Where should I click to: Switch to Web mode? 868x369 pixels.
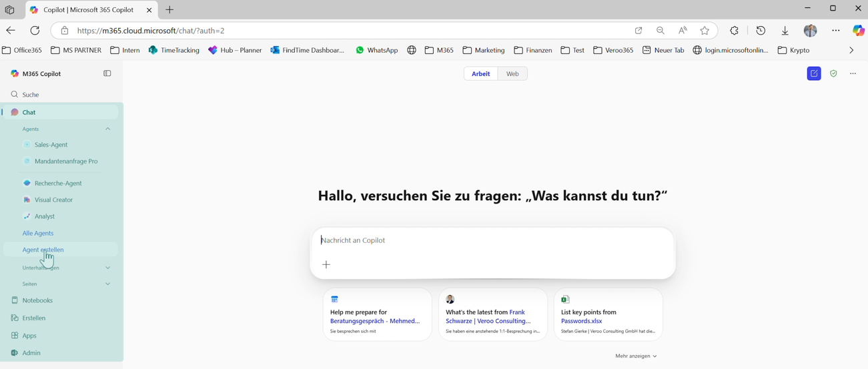tap(512, 73)
